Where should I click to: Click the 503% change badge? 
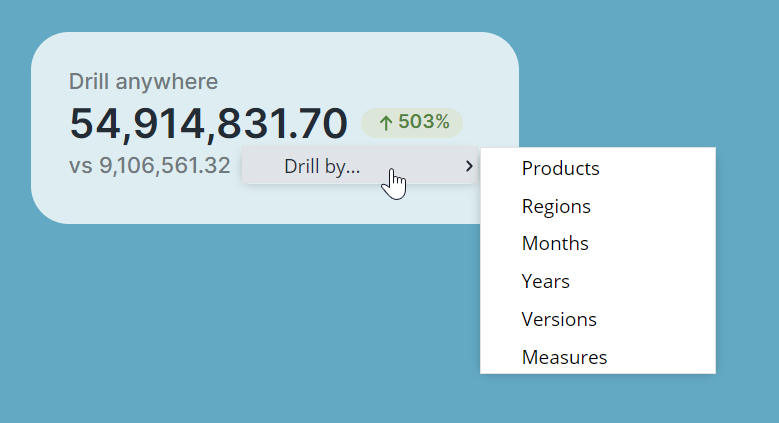click(412, 123)
